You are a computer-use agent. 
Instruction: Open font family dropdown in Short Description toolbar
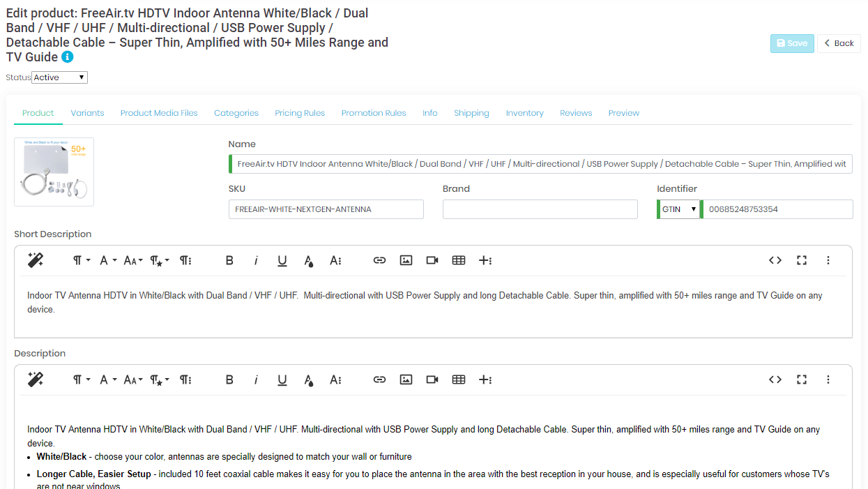[107, 260]
